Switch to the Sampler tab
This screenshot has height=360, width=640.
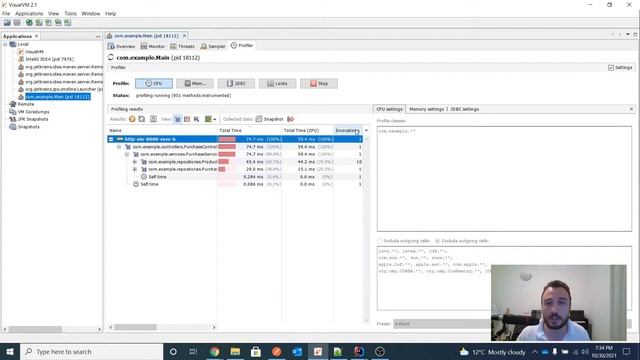pyautogui.click(x=213, y=46)
